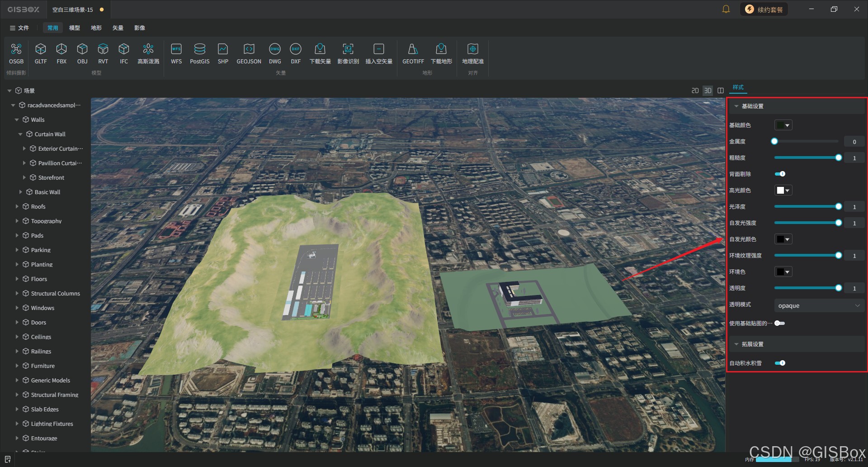Switch to the 地形 ribbon tab
Screen dimensions: 868x467
(96, 28)
